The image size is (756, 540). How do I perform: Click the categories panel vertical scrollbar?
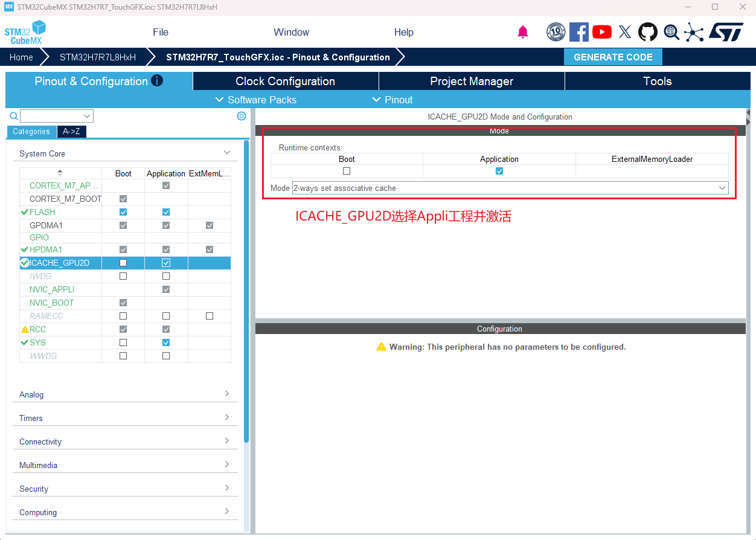246,291
